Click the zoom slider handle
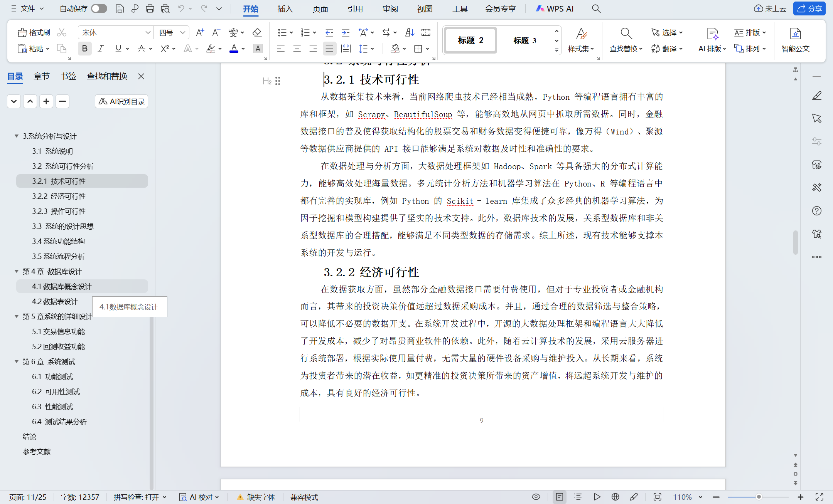The width and height of the screenshot is (833, 504). click(x=759, y=497)
